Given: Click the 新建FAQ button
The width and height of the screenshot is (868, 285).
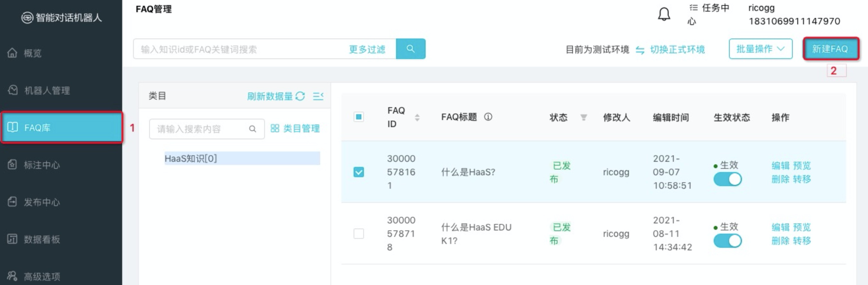Looking at the screenshot, I should [831, 49].
